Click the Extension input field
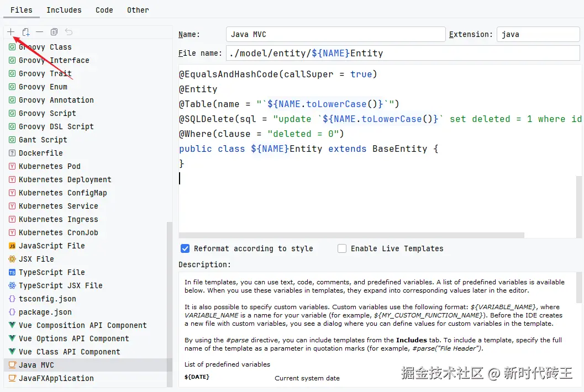The image size is (584, 392). [538, 34]
